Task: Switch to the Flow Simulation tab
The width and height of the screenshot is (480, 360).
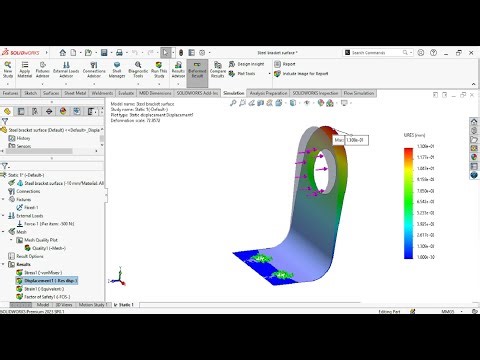Action: pos(359,93)
